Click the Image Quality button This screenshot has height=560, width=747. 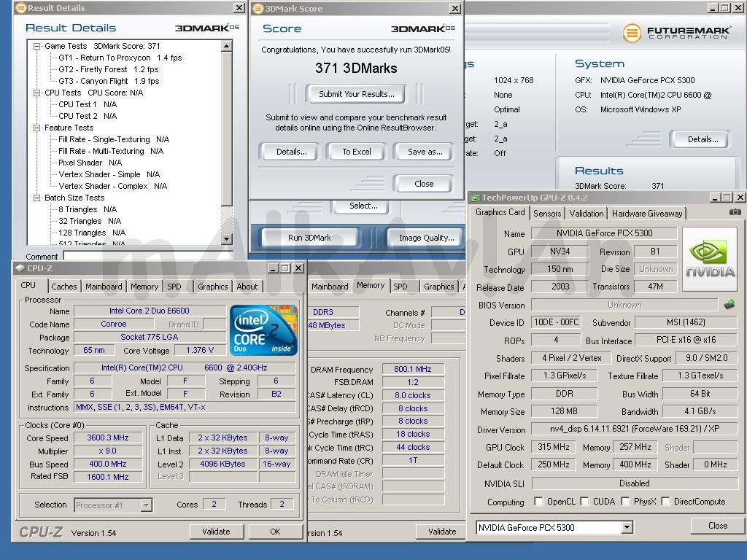(426, 238)
